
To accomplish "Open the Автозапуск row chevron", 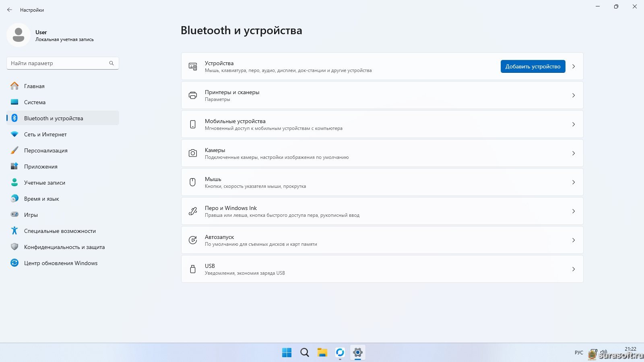I will click(x=574, y=240).
